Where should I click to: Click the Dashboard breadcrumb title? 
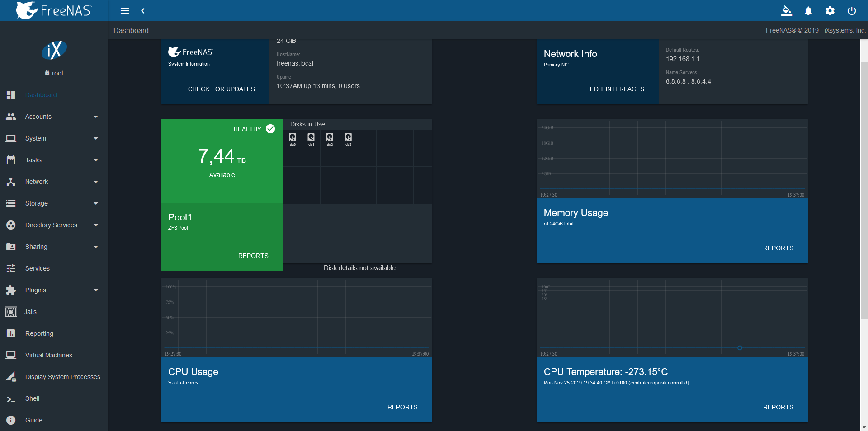[x=131, y=30]
